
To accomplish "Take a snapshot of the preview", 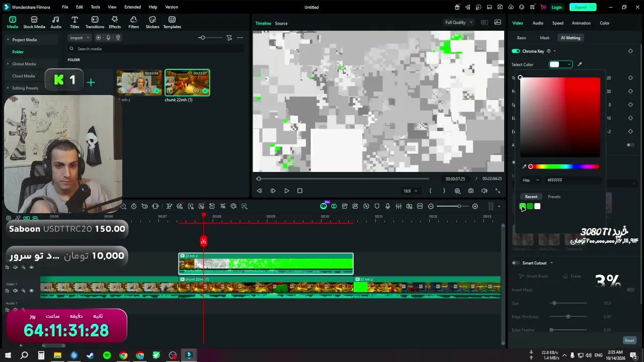I will tap(470, 191).
